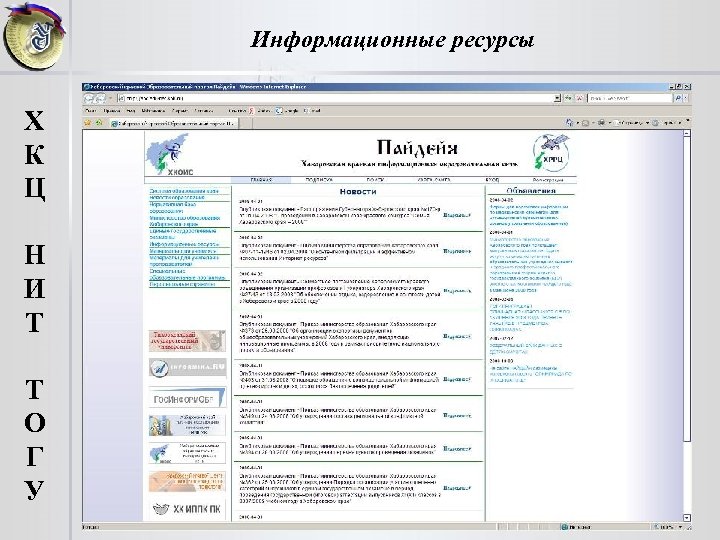
Task: Click the page scrollbar down arrow
Action: coord(687,518)
